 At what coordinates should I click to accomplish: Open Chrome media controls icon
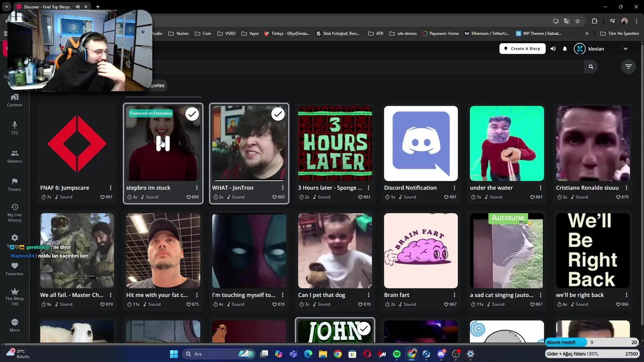pos(612,21)
